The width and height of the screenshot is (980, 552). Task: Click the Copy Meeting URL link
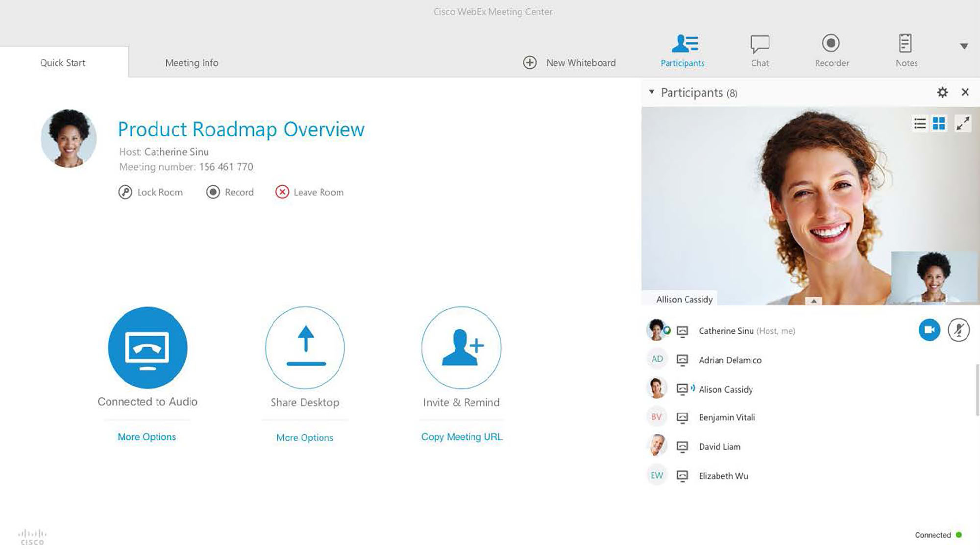(462, 437)
